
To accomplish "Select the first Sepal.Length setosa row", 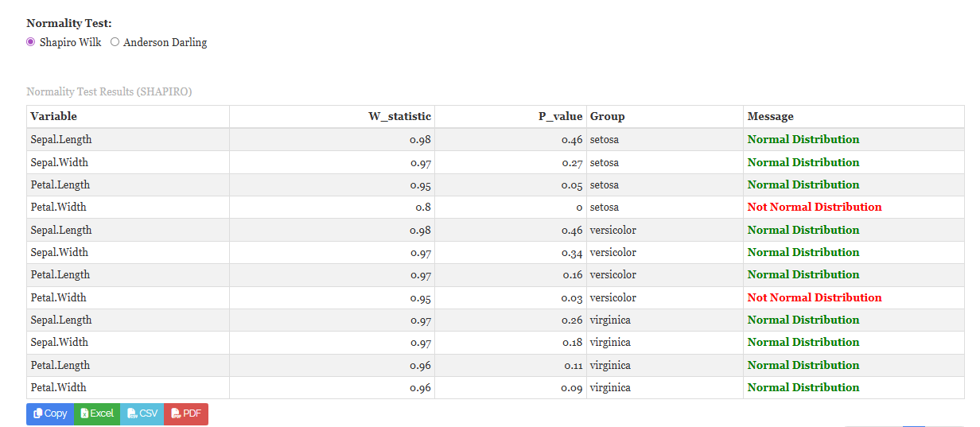I will pos(495,139).
